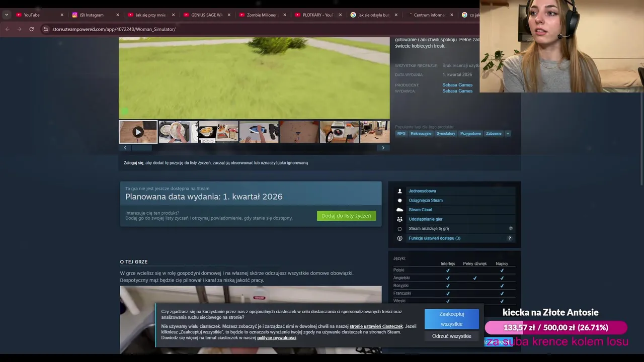Click Planowana data wydania: 1. kwartał 2026
The width and height of the screenshot is (644, 362).
click(x=204, y=197)
